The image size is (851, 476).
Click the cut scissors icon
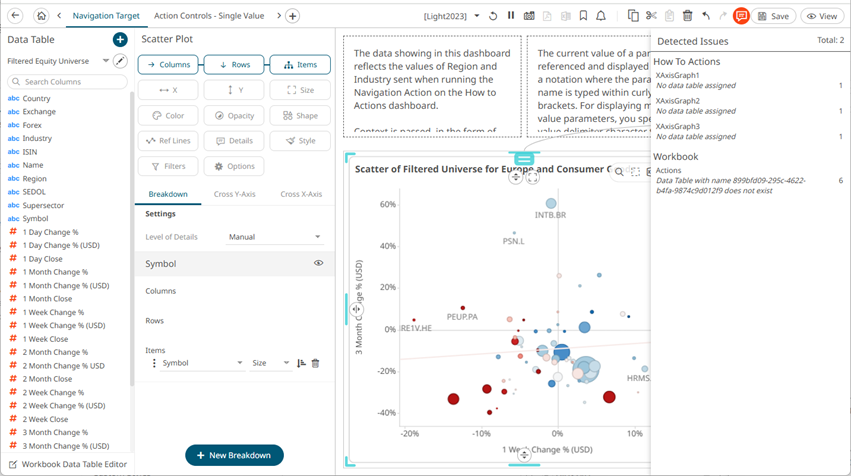(651, 16)
